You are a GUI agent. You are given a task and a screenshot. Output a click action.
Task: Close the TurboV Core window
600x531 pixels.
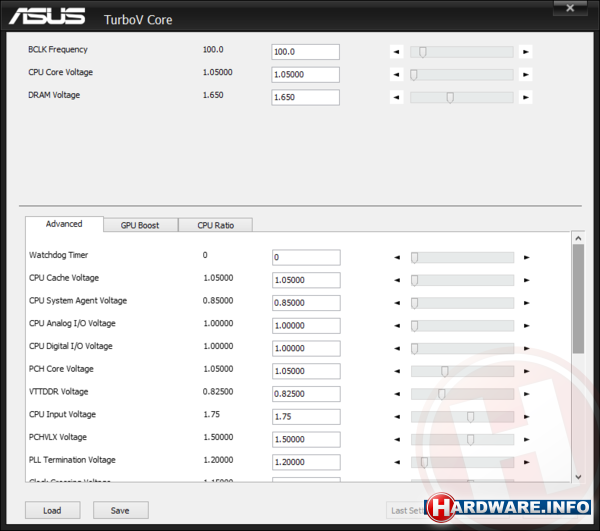coord(571,9)
